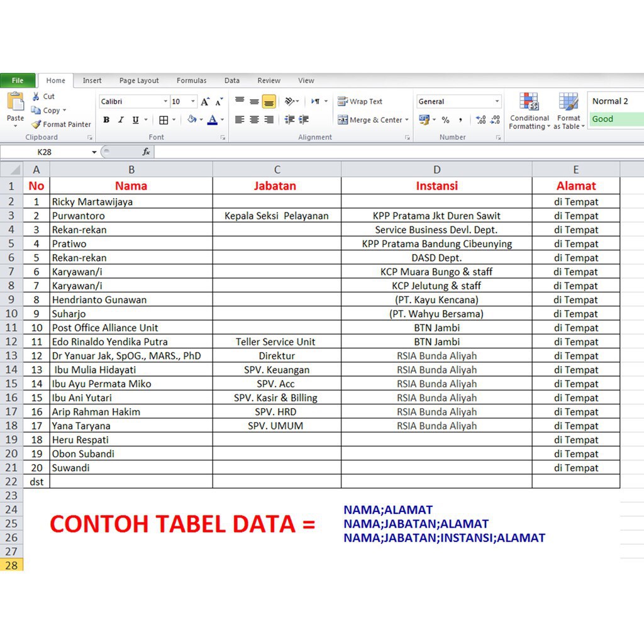
Task: Click the Percent Style icon
Action: coord(445,119)
